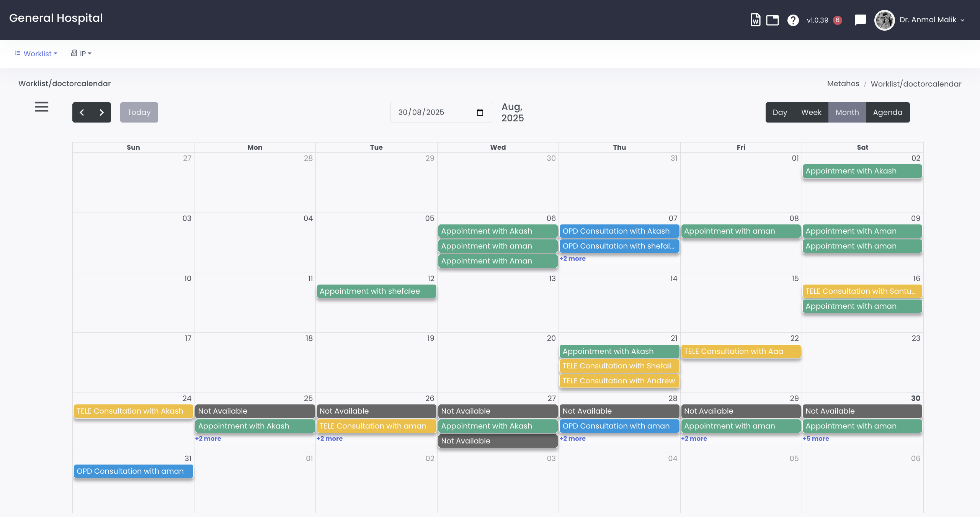The height and width of the screenshot is (517, 980).
Task: Select the Day view tab
Action: [780, 112]
